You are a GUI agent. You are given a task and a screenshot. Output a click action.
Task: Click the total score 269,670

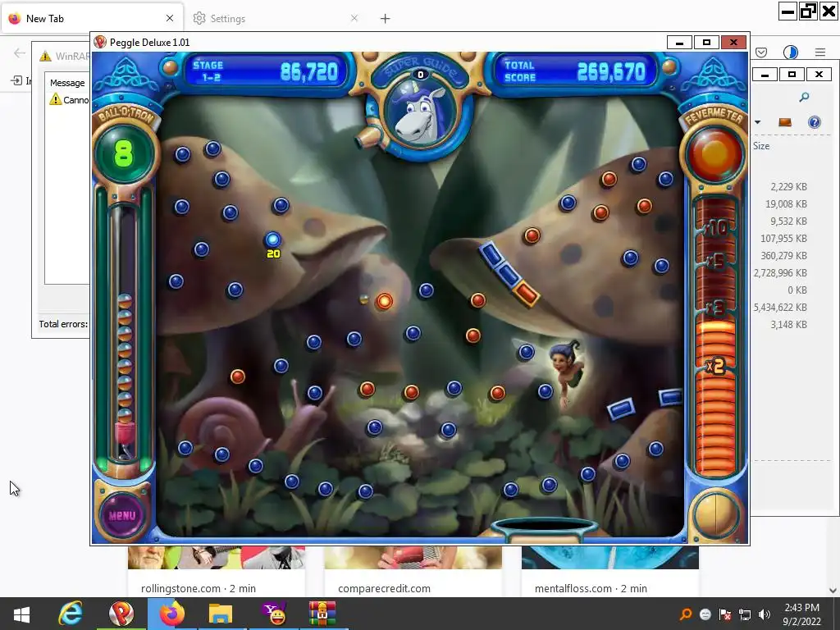point(611,72)
